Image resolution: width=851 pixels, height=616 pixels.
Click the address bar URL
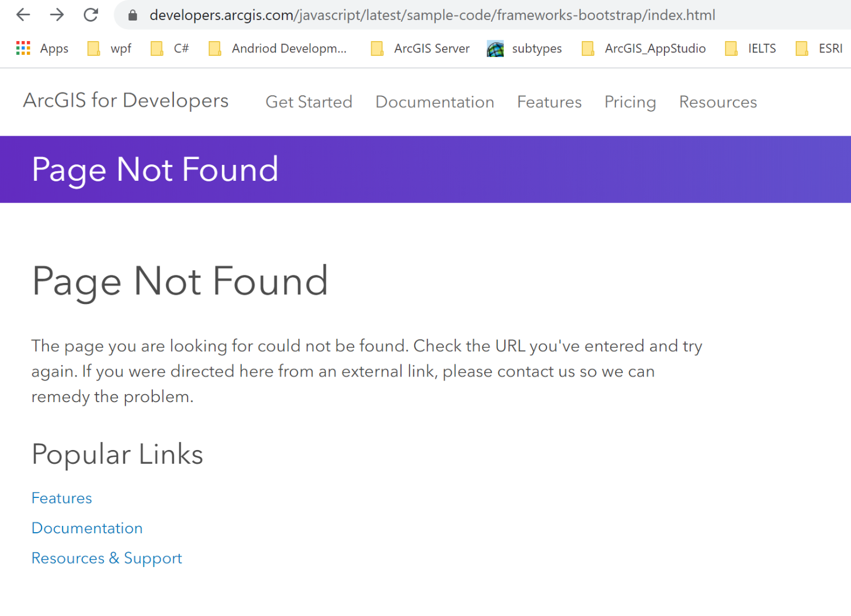coord(432,15)
